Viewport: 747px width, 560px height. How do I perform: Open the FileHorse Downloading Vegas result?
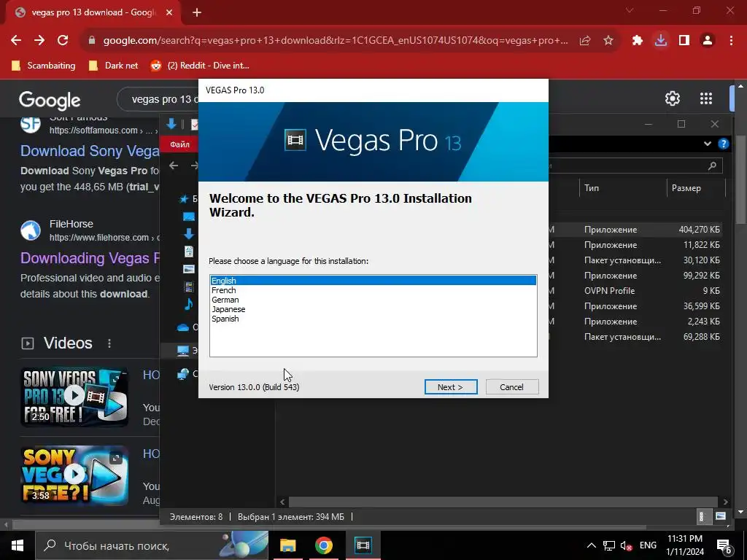tap(90, 258)
